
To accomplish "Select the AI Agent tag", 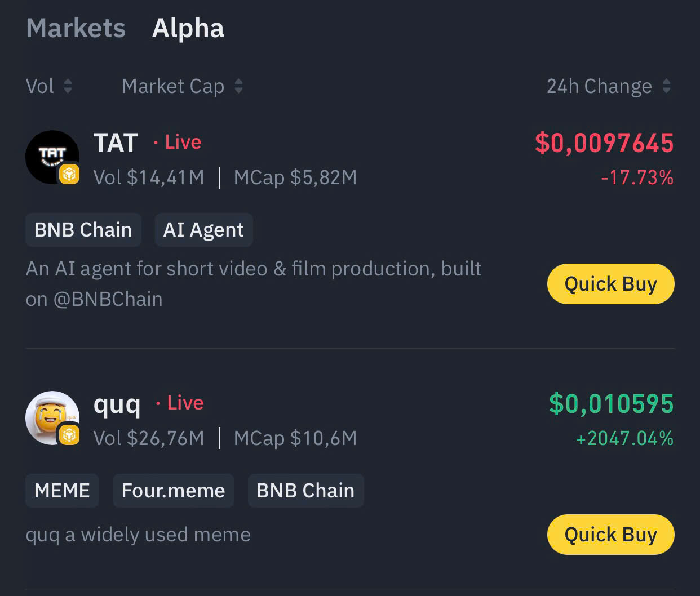I will point(203,230).
